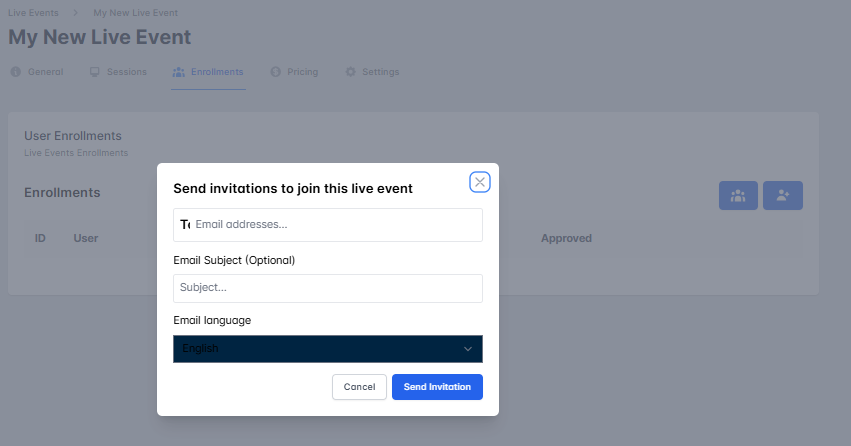Viewport: 851px width, 446px height.
Task: Click the dollar icon beside Pricing
Action: point(275,72)
